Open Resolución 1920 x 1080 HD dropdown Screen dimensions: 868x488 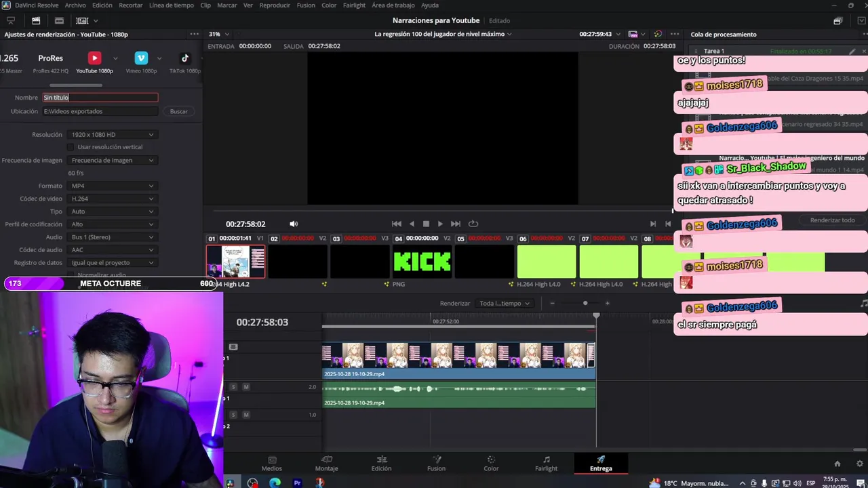(x=113, y=135)
